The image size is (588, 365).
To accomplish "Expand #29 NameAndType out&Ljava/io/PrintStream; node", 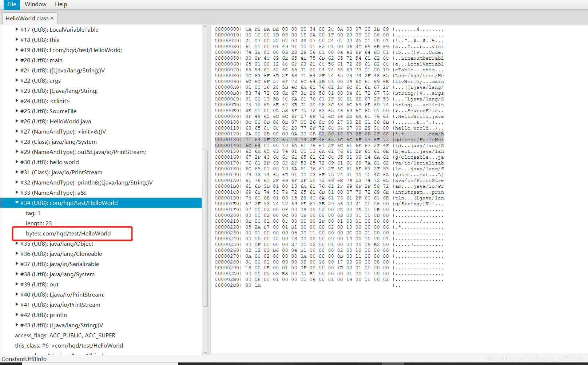I will (x=17, y=152).
